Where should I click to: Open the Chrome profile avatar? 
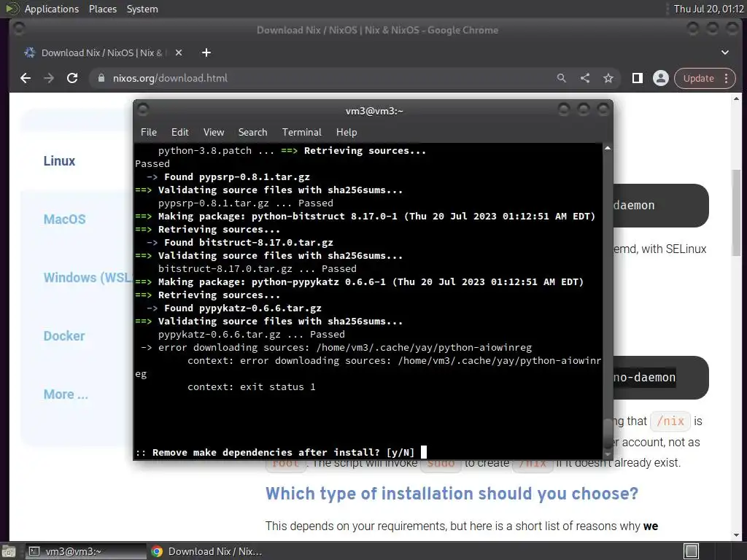(661, 78)
